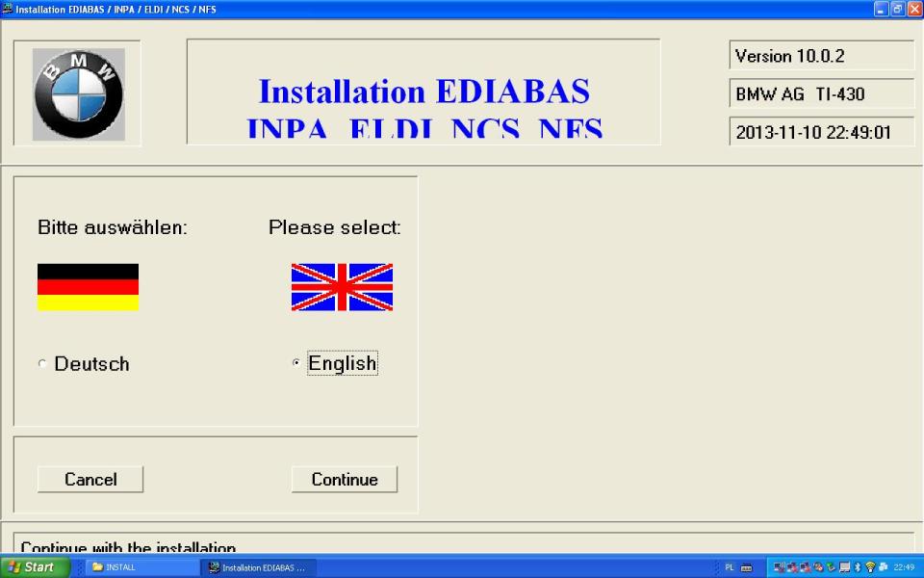Click the keyboard icon in language bar
The height and width of the screenshot is (578, 924).
(x=746, y=567)
